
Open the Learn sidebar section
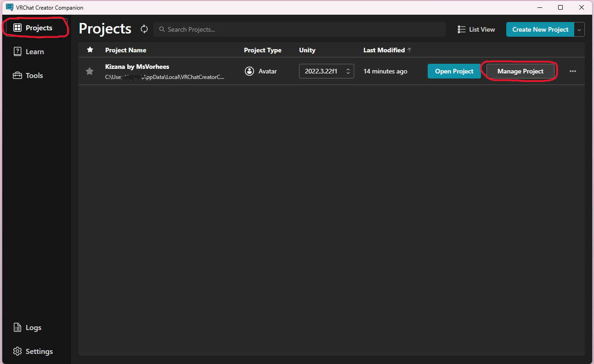(x=28, y=51)
